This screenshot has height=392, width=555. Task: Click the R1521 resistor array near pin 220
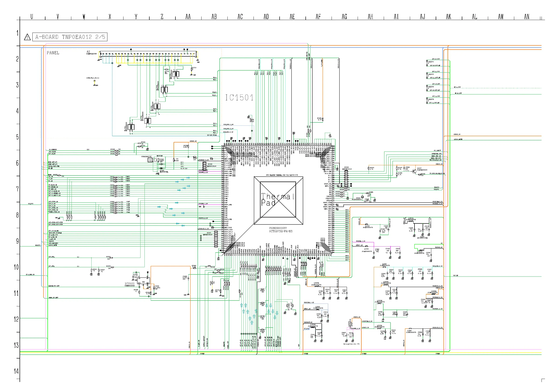point(216,239)
